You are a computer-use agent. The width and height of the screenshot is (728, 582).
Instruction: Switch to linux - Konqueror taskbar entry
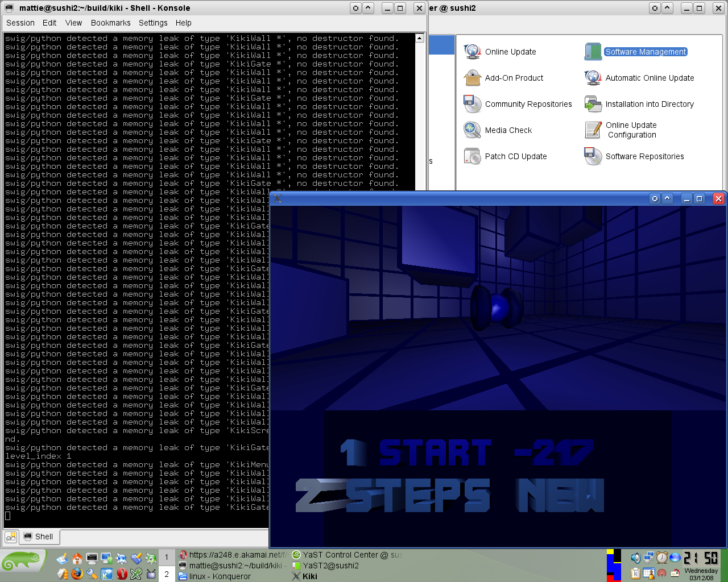click(x=233, y=576)
